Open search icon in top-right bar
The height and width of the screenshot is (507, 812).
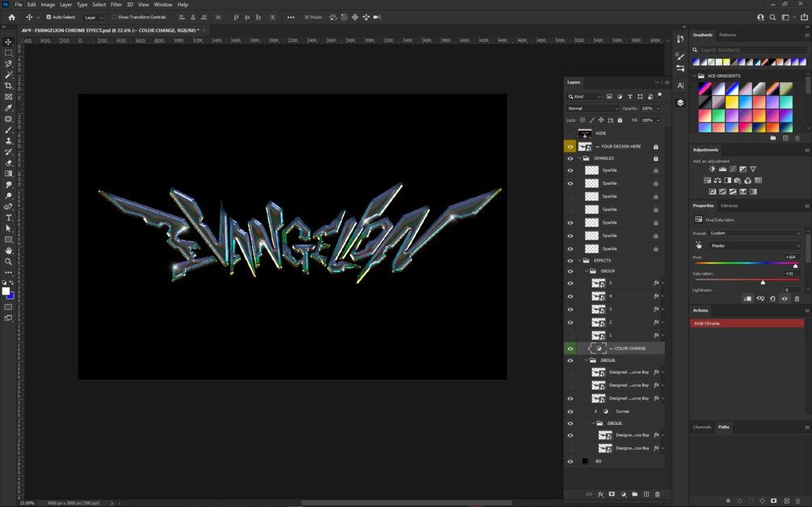pyautogui.click(x=772, y=17)
